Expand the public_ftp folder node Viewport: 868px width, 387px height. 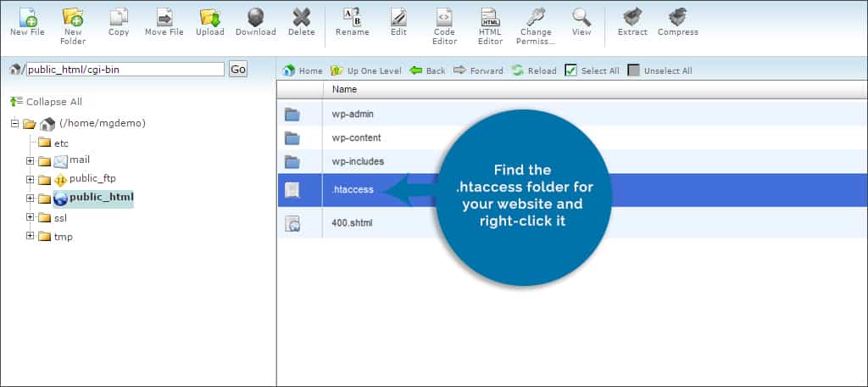pyautogui.click(x=31, y=179)
